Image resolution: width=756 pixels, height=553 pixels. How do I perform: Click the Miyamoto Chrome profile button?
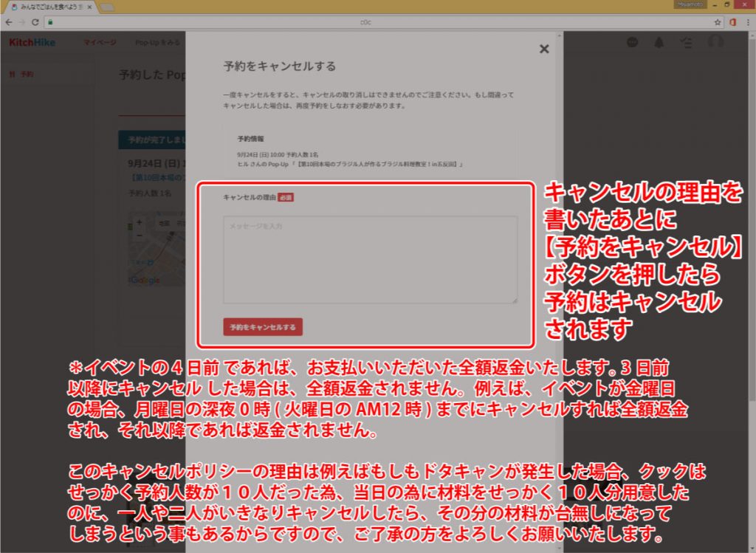pyautogui.click(x=690, y=4)
